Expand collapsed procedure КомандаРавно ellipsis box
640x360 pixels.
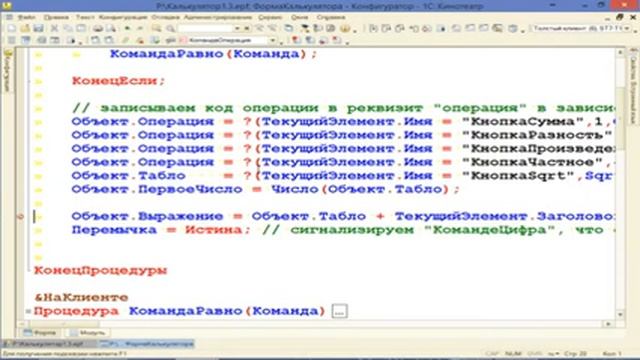pos(340,311)
